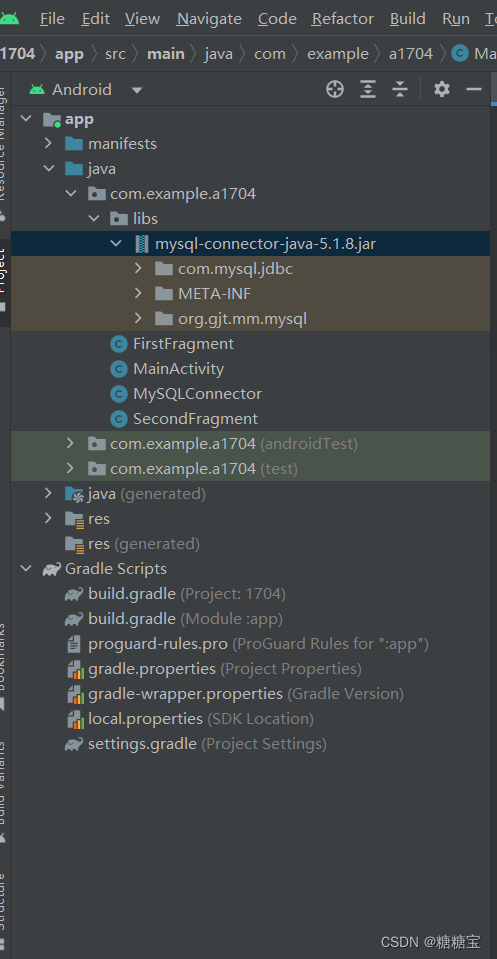
Task: Expand the com.mysql.jdbc package
Action: (x=138, y=268)
